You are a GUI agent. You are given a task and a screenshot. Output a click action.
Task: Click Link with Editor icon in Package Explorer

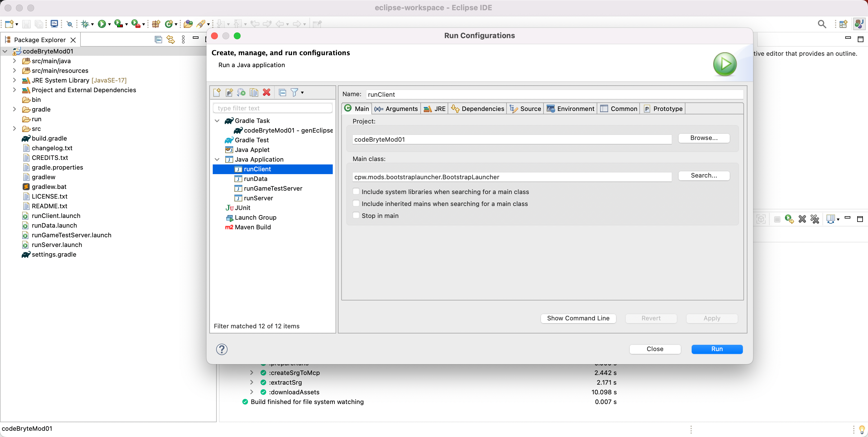coord(171,40)
